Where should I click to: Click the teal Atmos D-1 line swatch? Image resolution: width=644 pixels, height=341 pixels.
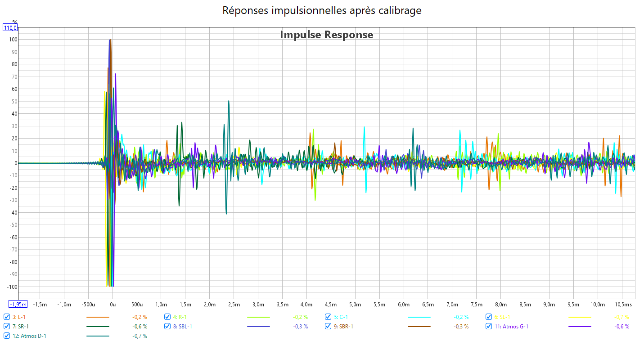pyautogui.click(x=98, y=336)
